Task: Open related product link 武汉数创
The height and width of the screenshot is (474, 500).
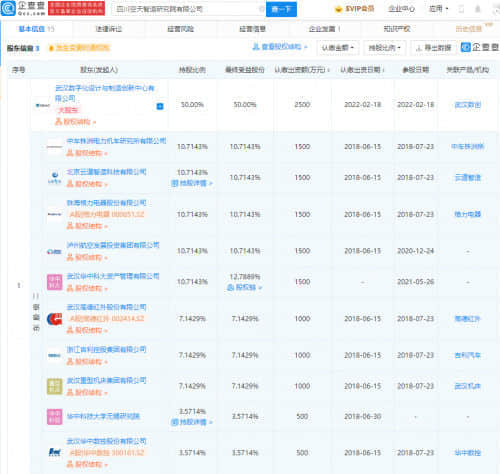Action: (468, 105)
